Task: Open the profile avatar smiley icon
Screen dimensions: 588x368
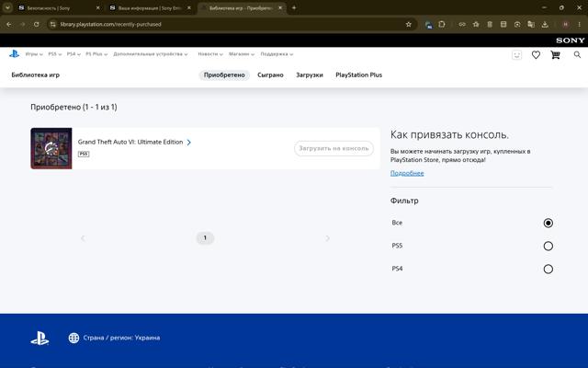Action: pos(516,55)
